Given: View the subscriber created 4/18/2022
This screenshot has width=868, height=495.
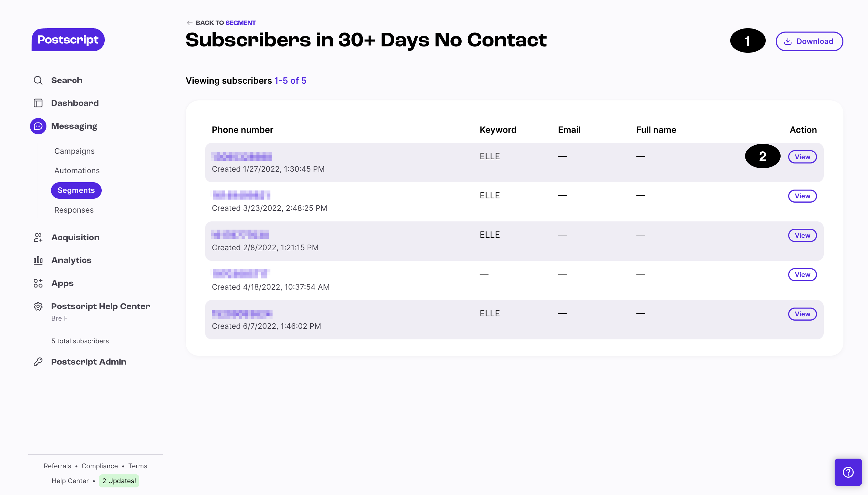Looking at the screenshot, I should click(802, 274).
